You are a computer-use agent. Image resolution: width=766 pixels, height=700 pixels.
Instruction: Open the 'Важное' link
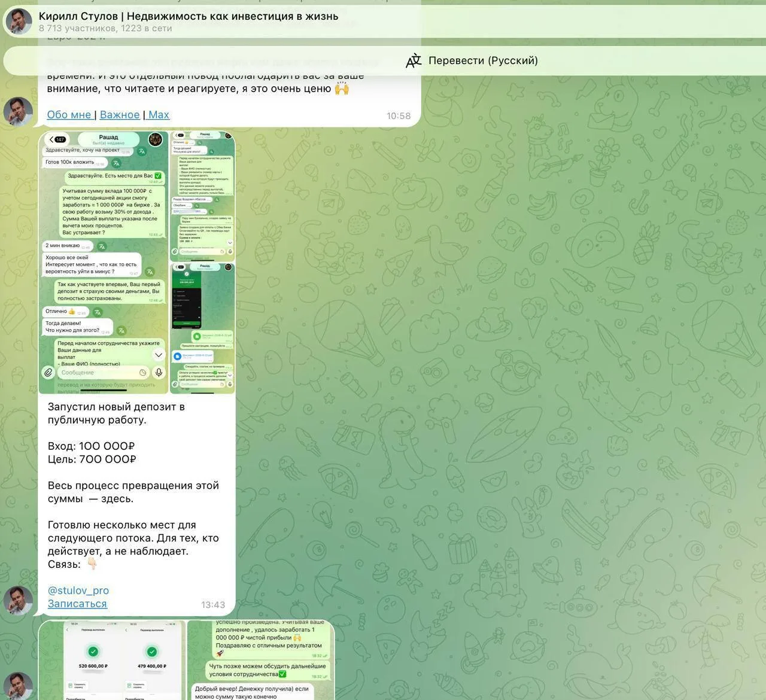click(x=120, y=114)
